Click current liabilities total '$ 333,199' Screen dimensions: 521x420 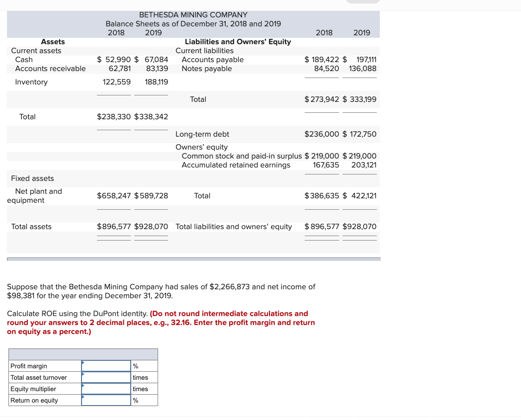coord(359,99)
